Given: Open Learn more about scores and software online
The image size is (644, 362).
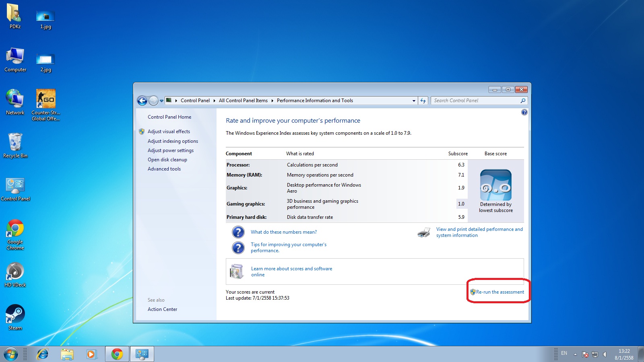Looking at the screenshot, I should tap(292, 271).
